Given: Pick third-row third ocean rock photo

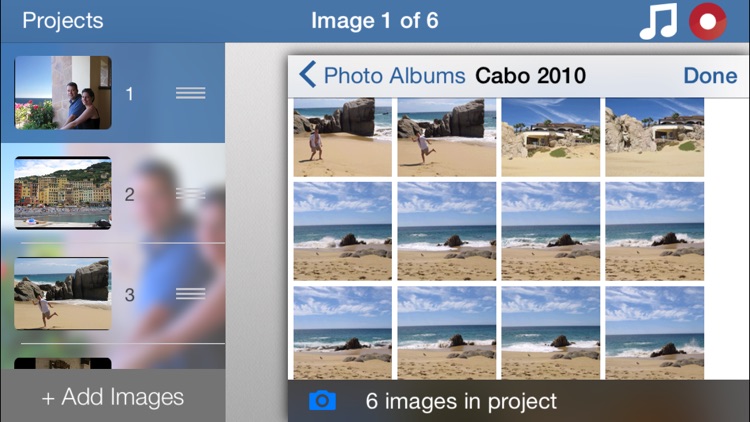Looking at the screenshot, I should pos(551,333).
